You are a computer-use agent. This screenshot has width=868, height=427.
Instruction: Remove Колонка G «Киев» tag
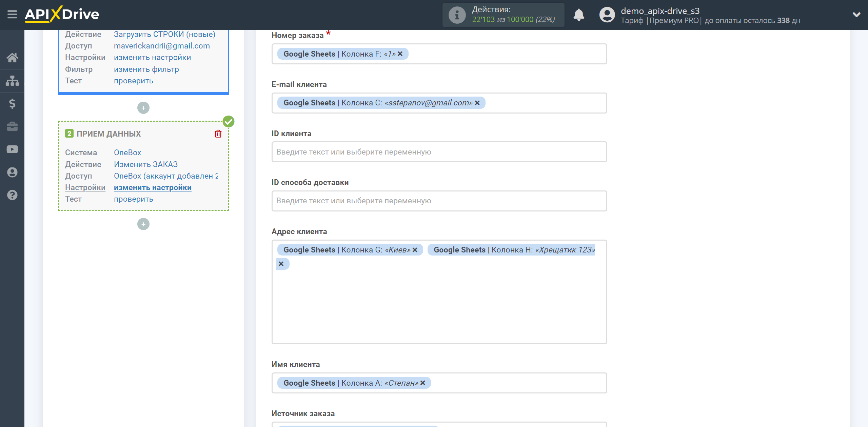pyautogui.click(x=415, y=250)
